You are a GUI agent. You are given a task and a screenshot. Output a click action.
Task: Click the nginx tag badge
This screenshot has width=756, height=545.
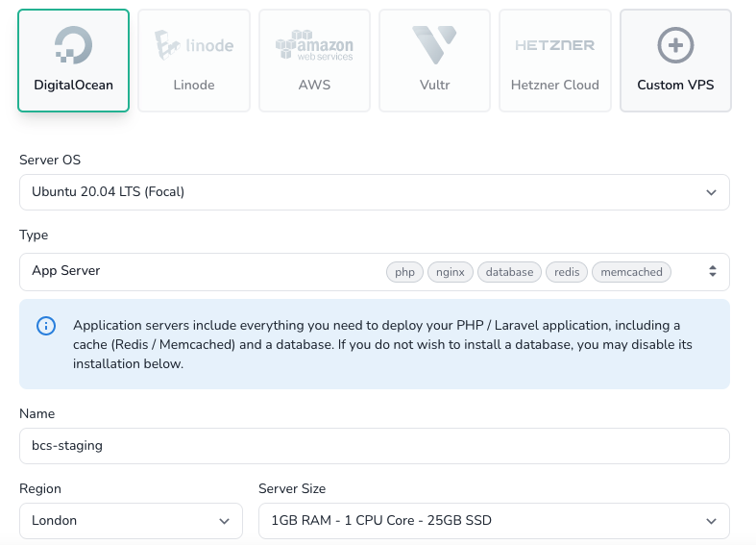(x=450, y=272)
